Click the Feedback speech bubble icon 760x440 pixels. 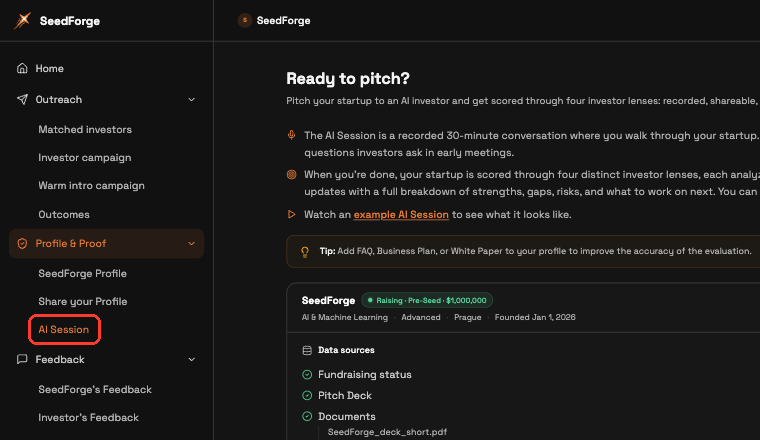pos(22,359)
